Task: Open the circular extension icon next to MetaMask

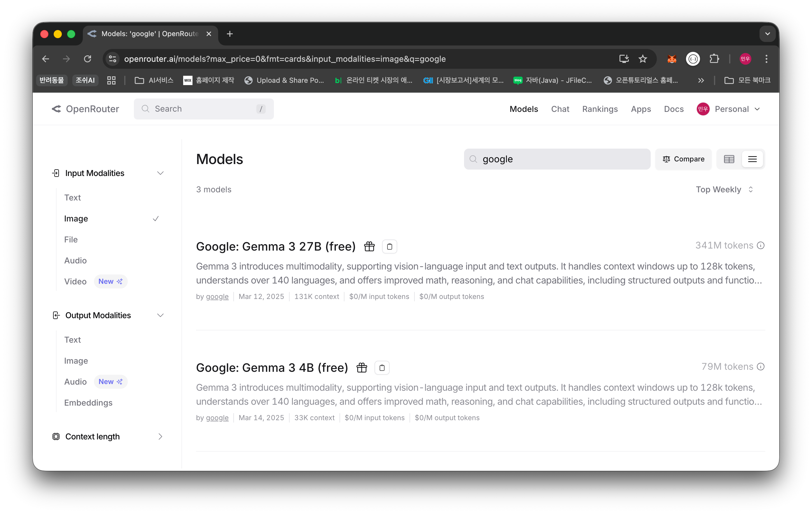Action: [x=693, y=59]
